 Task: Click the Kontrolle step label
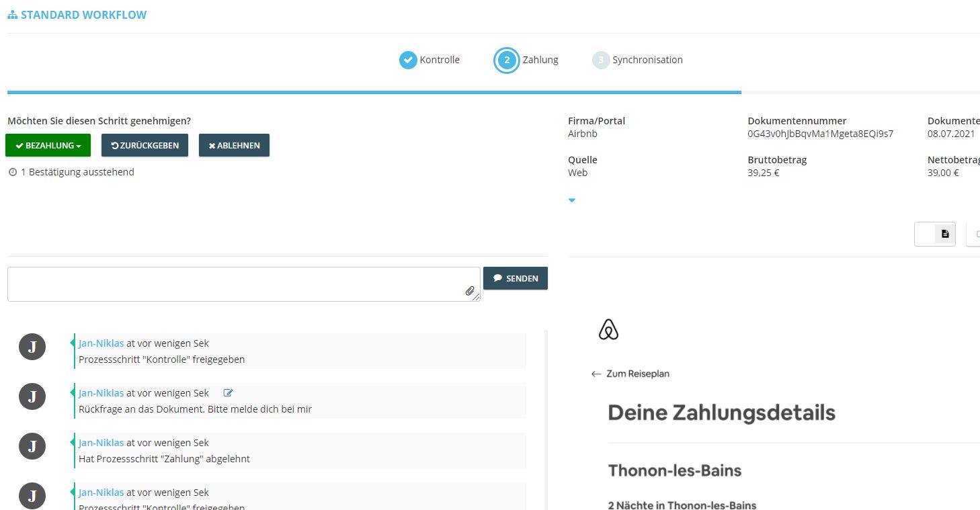point(440,60)
